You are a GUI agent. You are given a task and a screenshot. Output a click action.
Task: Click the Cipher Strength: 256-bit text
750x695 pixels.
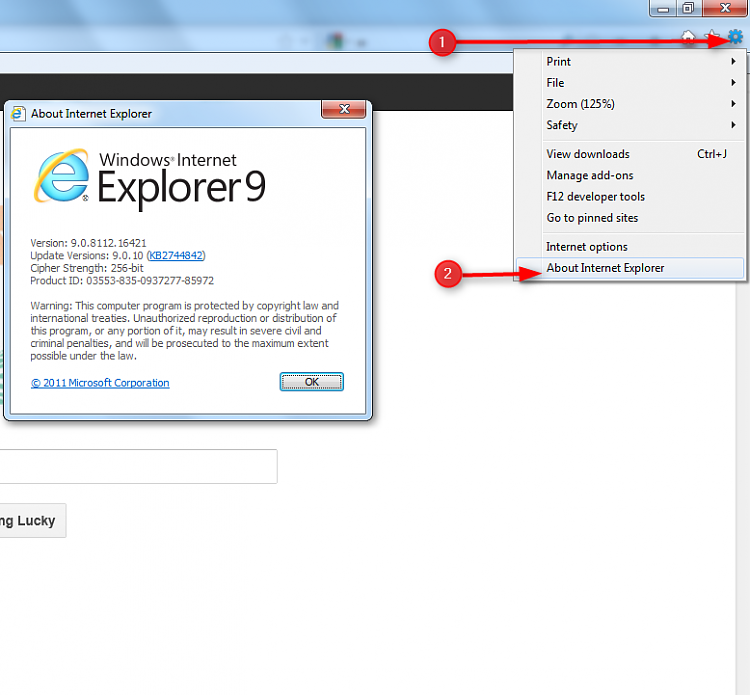click(x=87, y=268)
